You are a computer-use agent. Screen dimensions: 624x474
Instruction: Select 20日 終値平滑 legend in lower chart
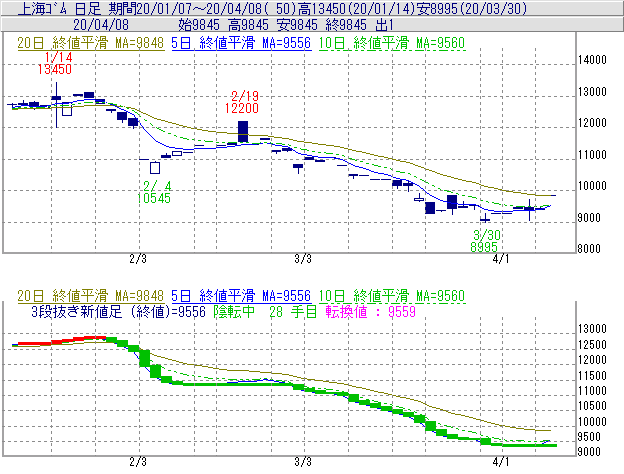(x=90, y=296)
